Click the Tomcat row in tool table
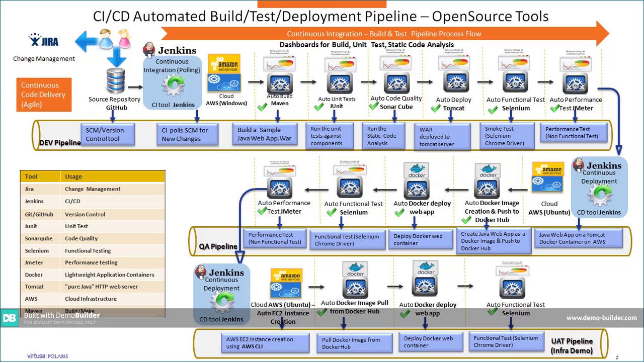 point(93,287)
